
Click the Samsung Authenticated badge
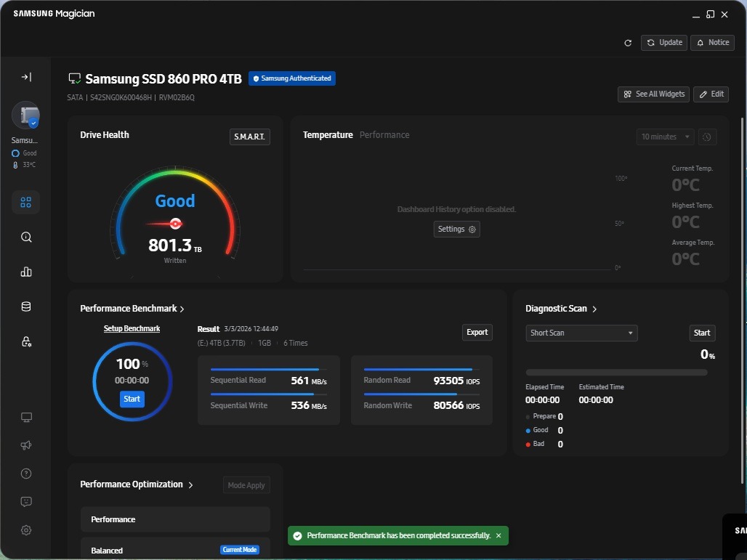pos(292,78)
